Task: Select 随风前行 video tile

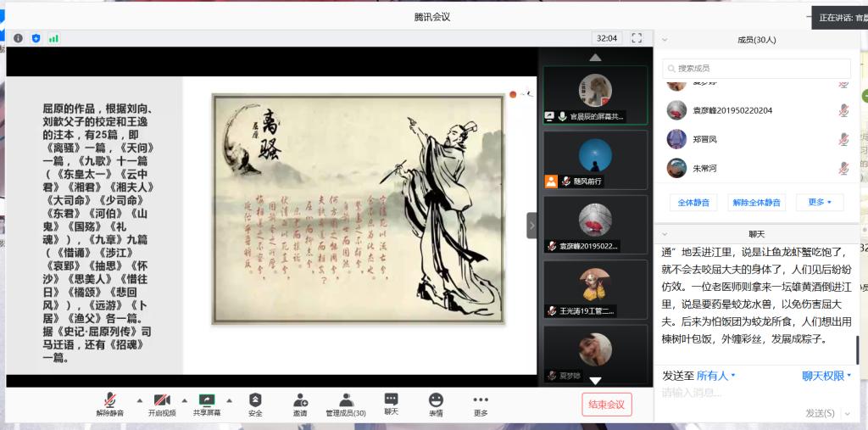Action: pos(595,159)
